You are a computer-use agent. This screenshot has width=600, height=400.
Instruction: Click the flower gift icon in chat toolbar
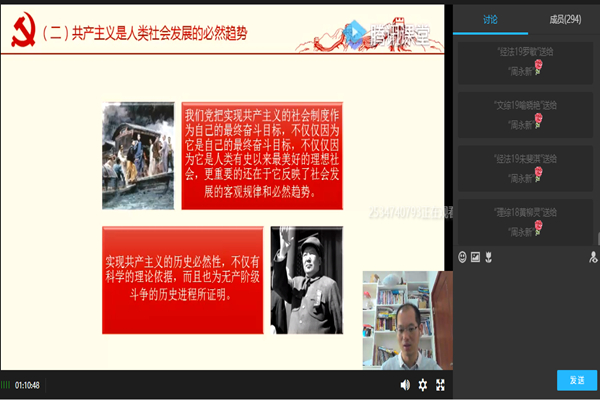click(x=489, y=257)
